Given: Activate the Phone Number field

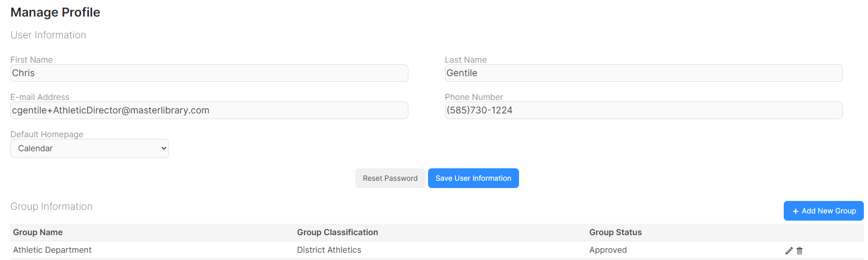Looking at the screenshot, I should click(x=644, y=110).
